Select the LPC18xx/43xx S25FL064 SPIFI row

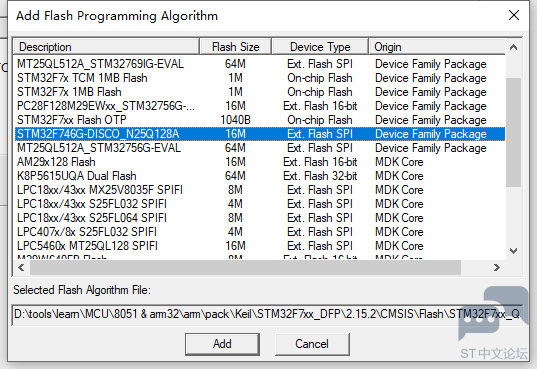(x=260, y=218)
